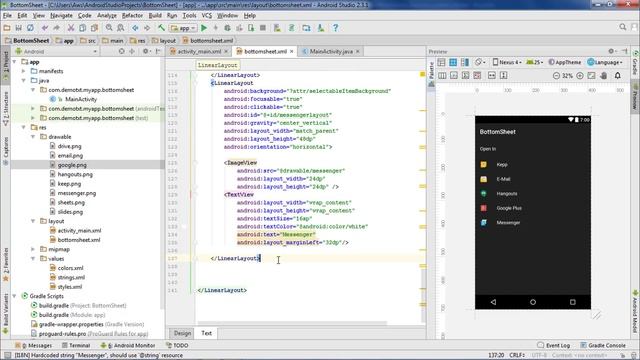Switch to the MainActivity.java tab

(331, 51)
